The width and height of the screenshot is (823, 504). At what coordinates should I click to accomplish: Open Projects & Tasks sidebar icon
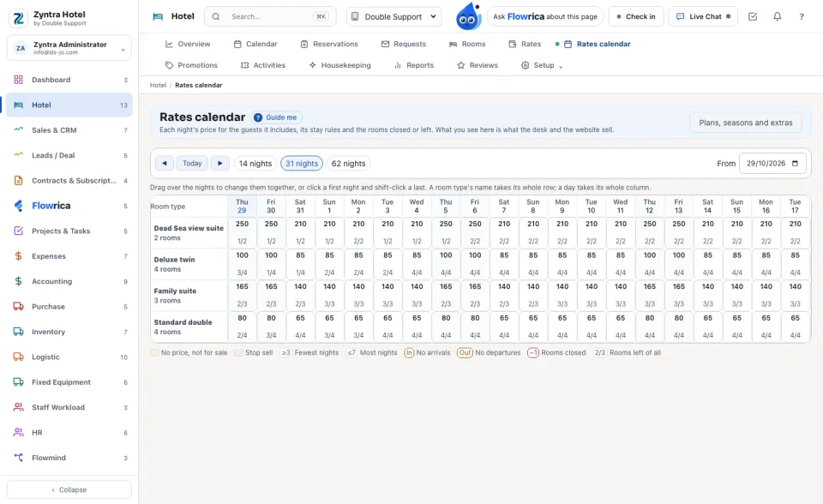point(18,231)
